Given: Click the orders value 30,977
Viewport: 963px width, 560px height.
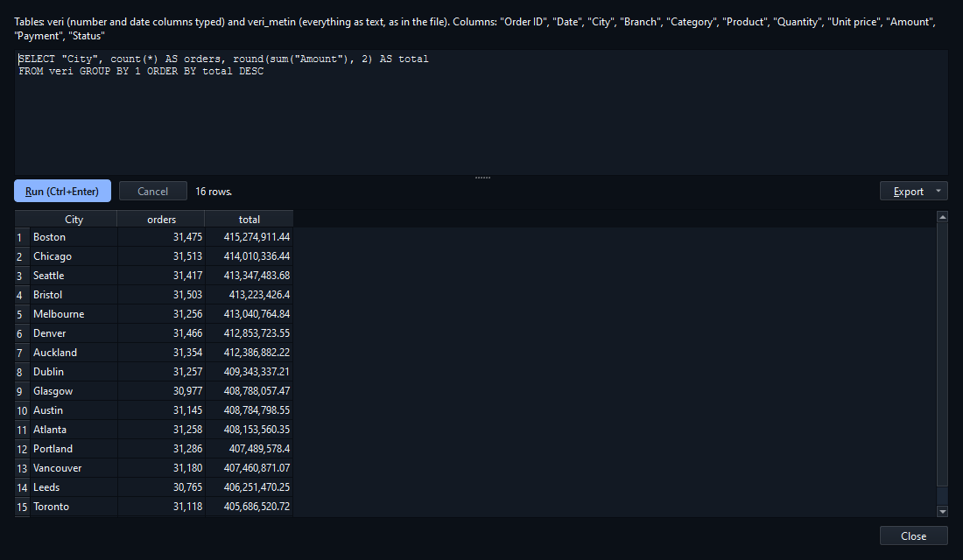Looking at the screenshot, I should pos(162,391).
